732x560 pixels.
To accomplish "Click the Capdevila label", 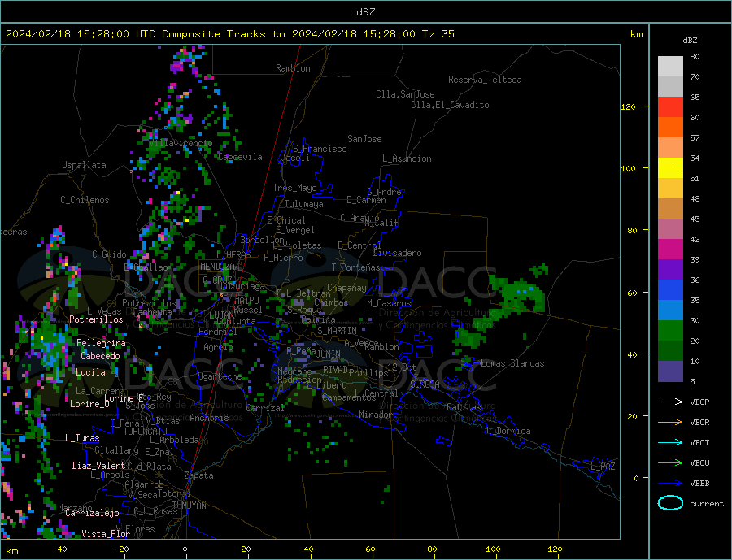I will click(240, 157).
